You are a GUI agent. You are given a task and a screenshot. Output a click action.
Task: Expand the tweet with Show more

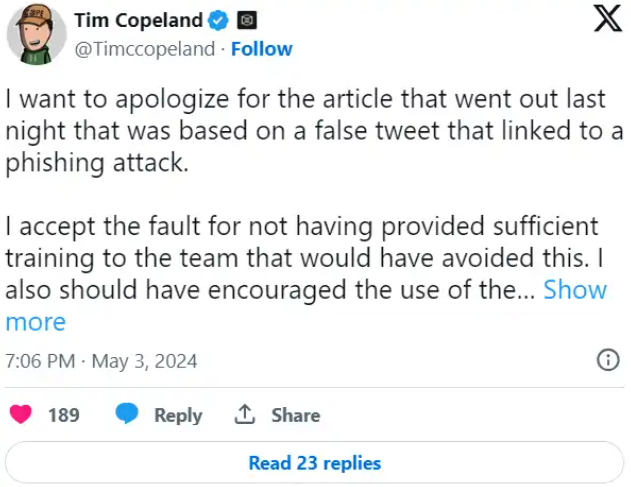(x=574, y=290)
